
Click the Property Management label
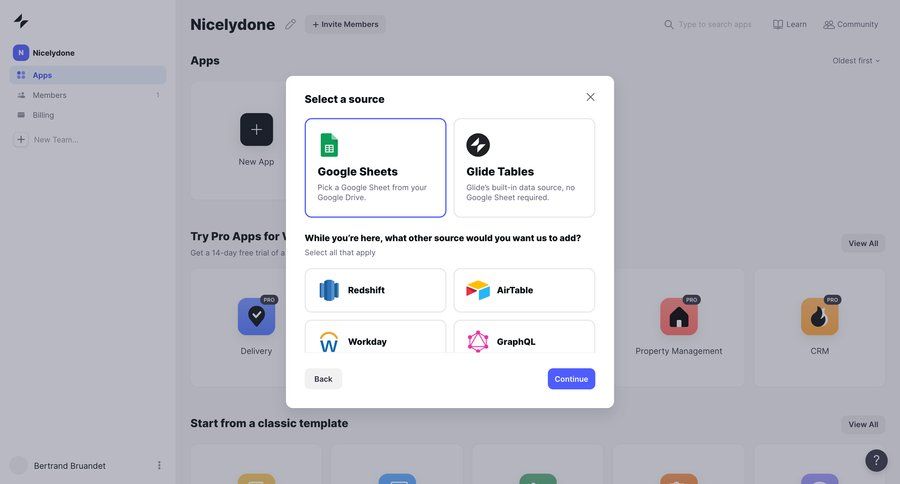click(679, 351)
